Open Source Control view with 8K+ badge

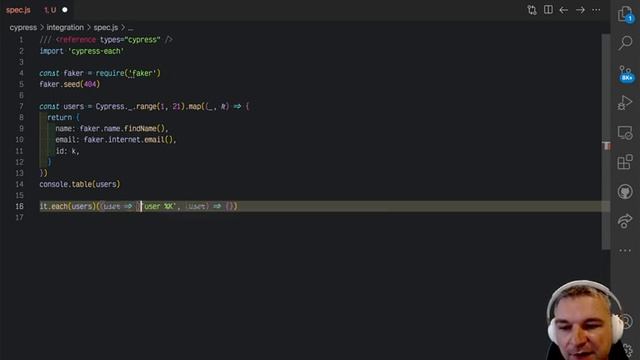[x=625, y=74]
